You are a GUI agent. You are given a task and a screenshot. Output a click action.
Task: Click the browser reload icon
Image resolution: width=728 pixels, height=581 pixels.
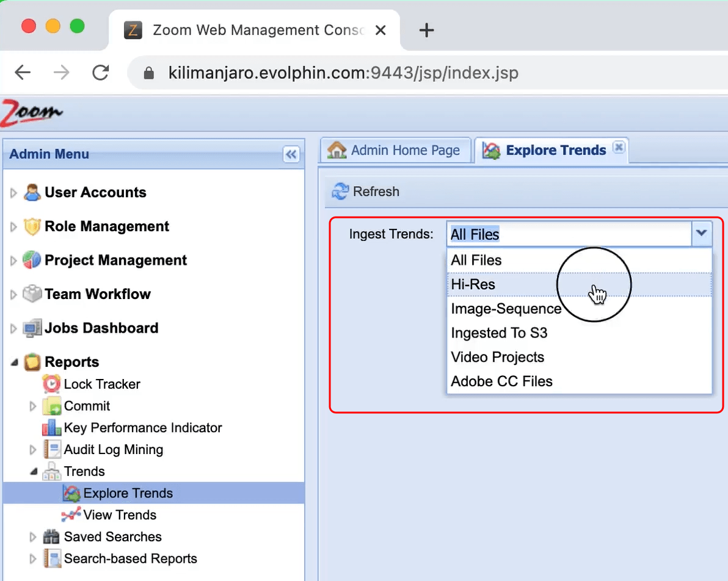tap(100, 73)
